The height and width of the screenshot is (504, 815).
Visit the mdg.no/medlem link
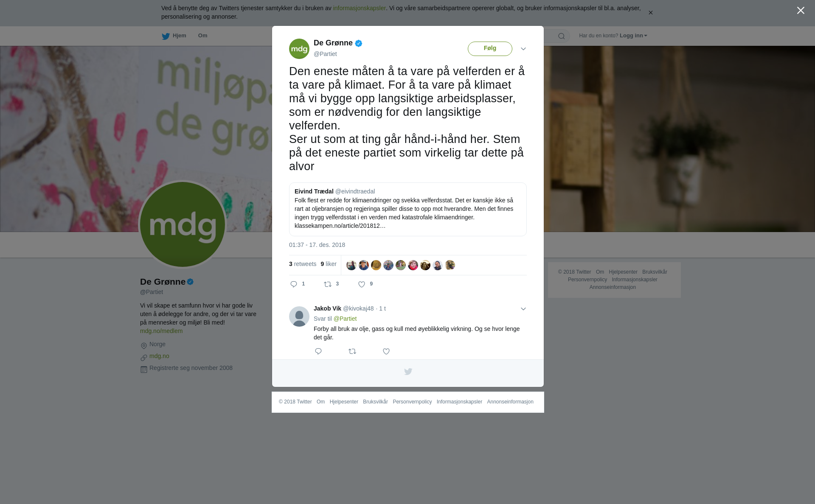point(161,331)
